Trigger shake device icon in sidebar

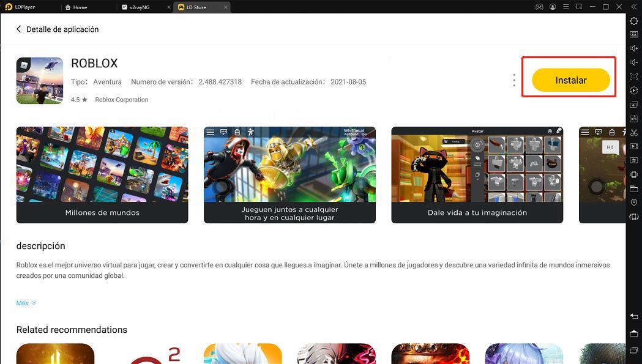click(634, 175)
